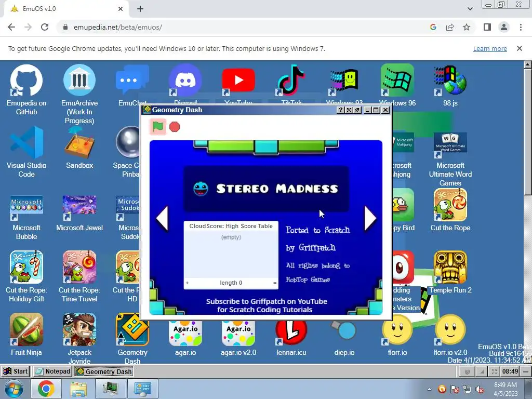The width and height of the screenshot is (532, 399).
Task: Show hidden icons in Windows system tray
Action: point(430,389)
